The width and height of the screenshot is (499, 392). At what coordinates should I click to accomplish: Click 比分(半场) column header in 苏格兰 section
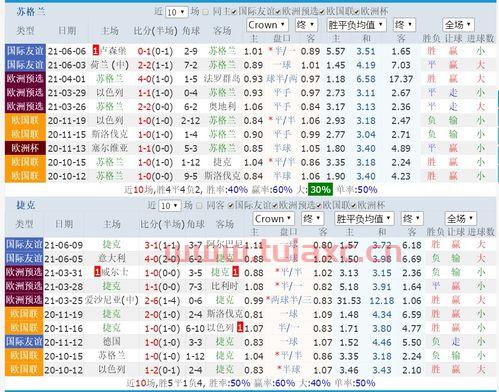(x=155, y=31)
